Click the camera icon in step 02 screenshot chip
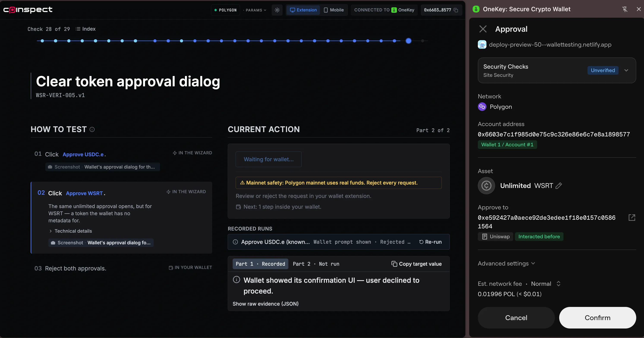Screen dimensions: 644x338 tap(53, 243)
